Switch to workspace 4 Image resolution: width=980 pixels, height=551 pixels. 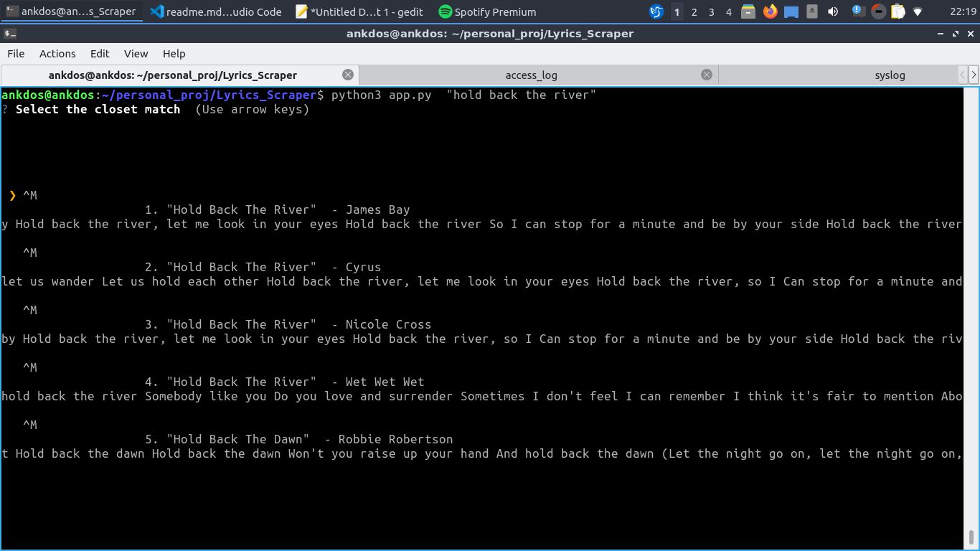728,11
